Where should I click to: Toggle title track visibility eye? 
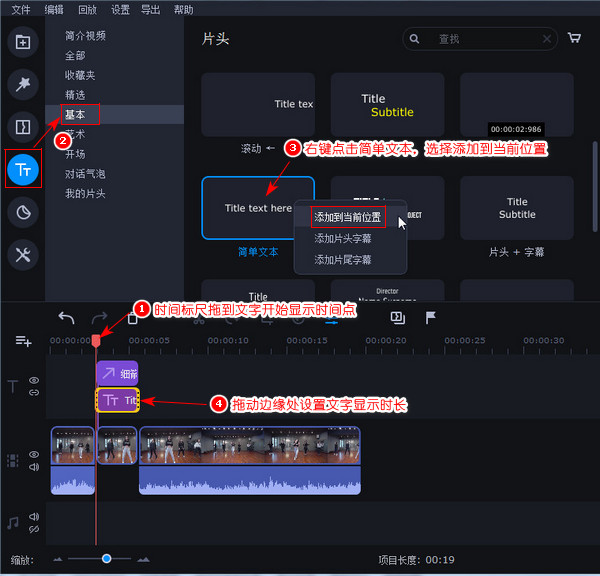coord(34,380)
